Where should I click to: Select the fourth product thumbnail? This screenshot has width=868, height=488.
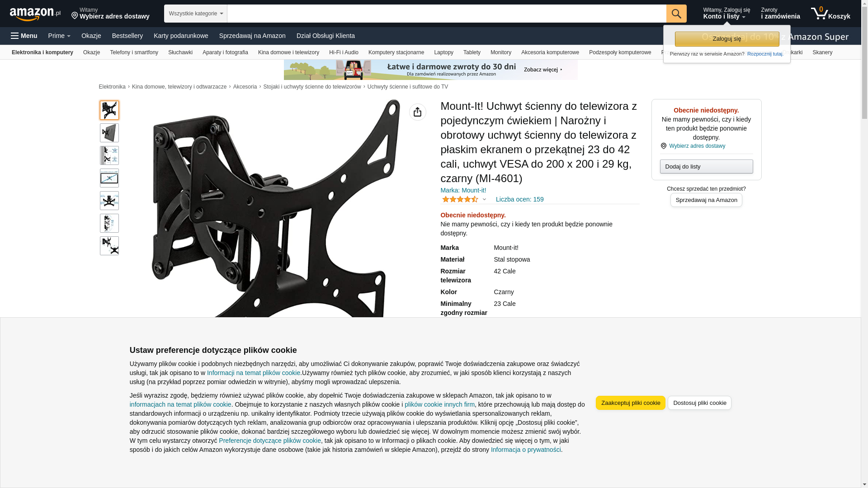tap(109, 178)
